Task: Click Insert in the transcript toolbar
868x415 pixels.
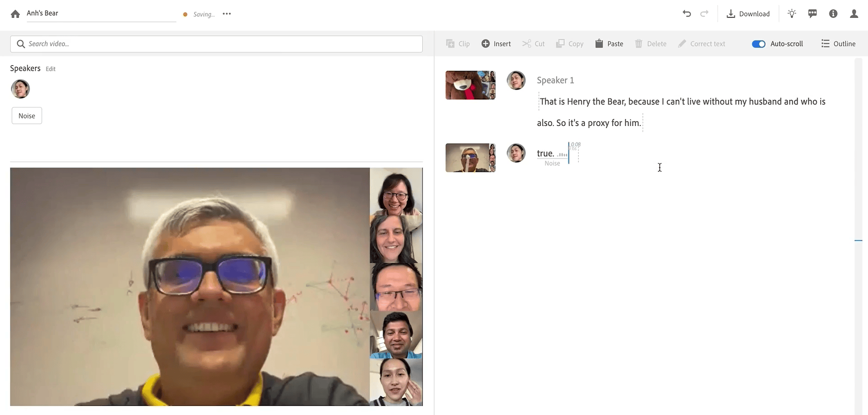Action: [496, 44]
